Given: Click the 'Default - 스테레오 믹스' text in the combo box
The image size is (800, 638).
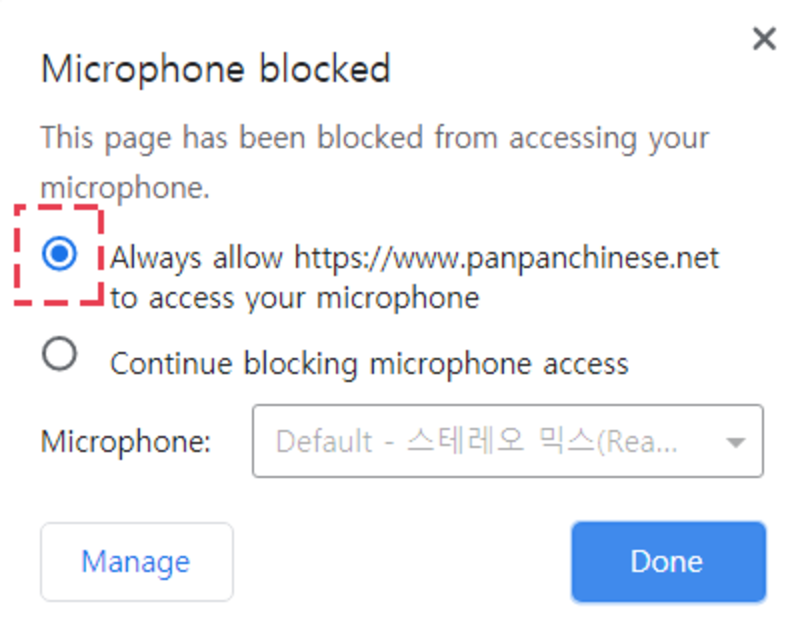Looking at the screenshot, I should pos(477,441).
